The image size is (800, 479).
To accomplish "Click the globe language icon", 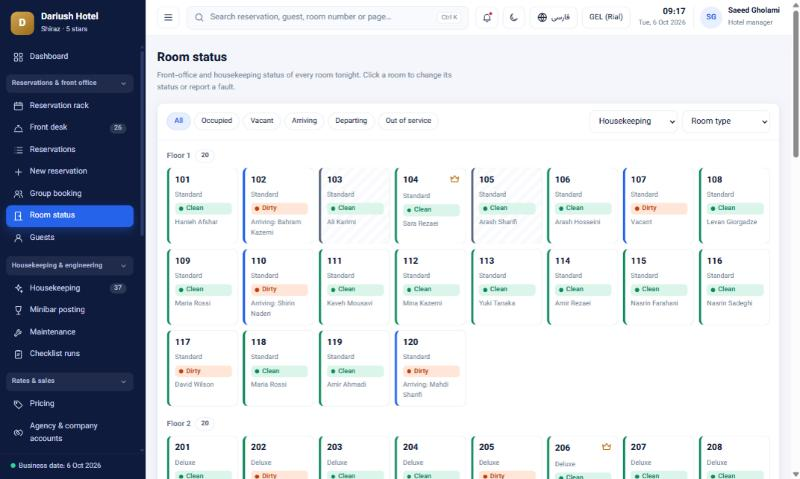I will 542,17.
